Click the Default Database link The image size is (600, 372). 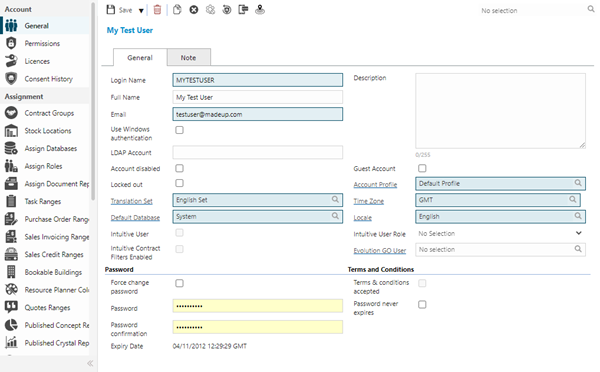(x=135, y=218)
